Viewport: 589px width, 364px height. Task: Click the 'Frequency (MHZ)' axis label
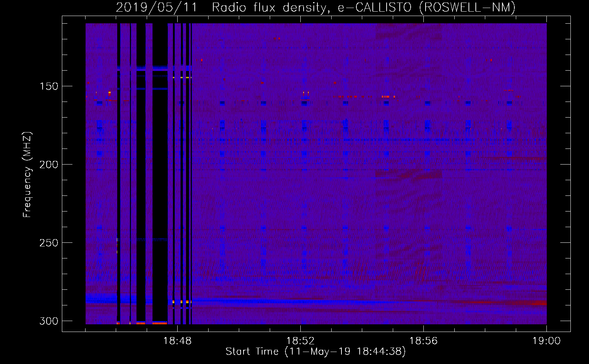27,174
